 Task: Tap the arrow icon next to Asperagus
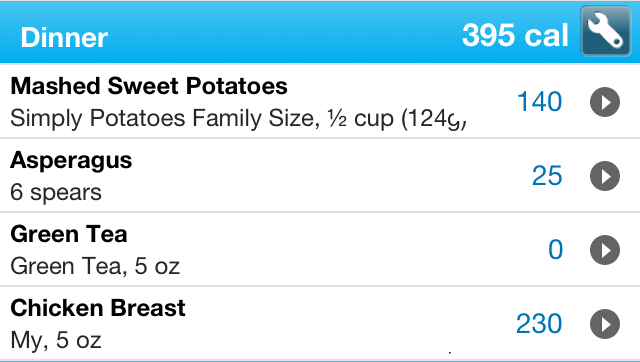click(x=605, y=176)
